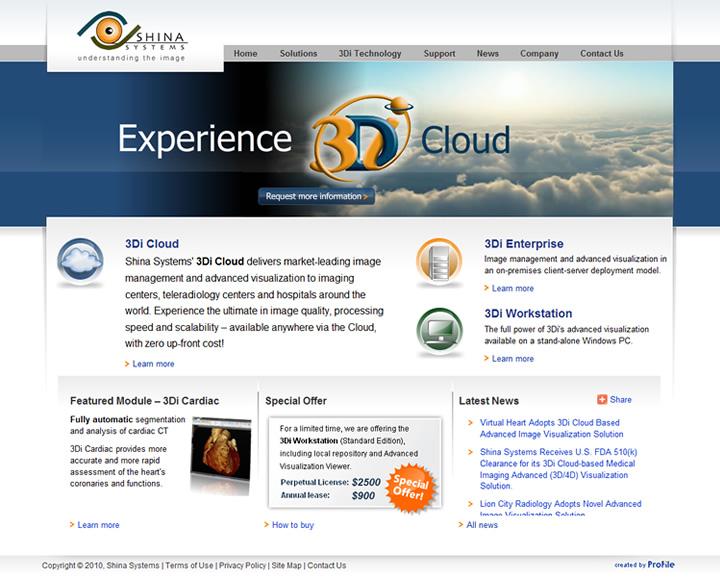Click the 3Di Cloud orange banner logo

pyautogui.click(x=358, y=140)
